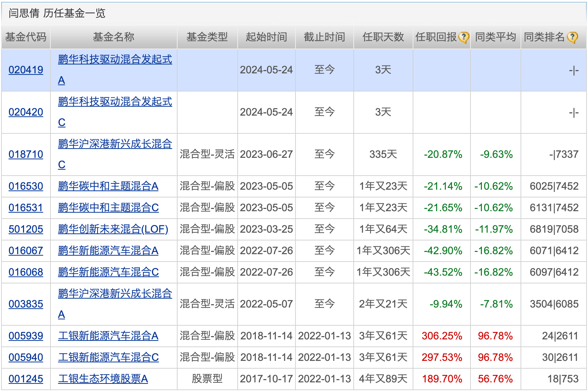Open 鹏华新能源汽车混合A fund link
The width and height of the screenshot is (588, 392).
click(x=108, y=250)
